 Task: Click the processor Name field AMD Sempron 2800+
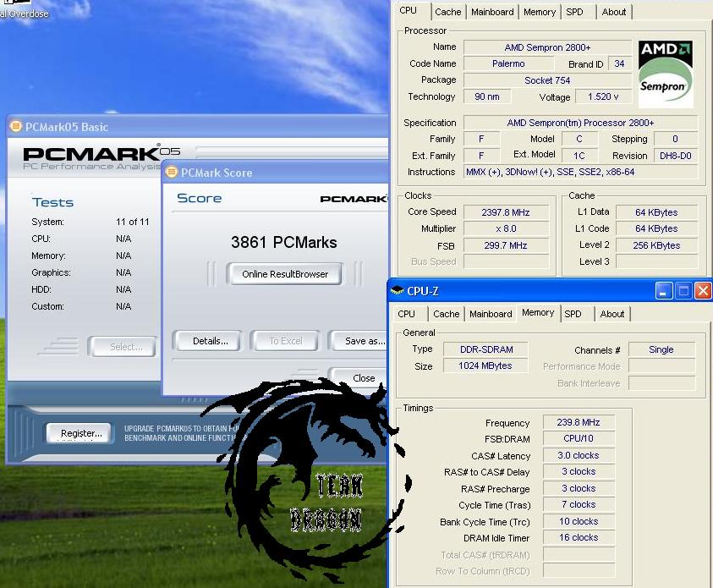pos(547,47)
